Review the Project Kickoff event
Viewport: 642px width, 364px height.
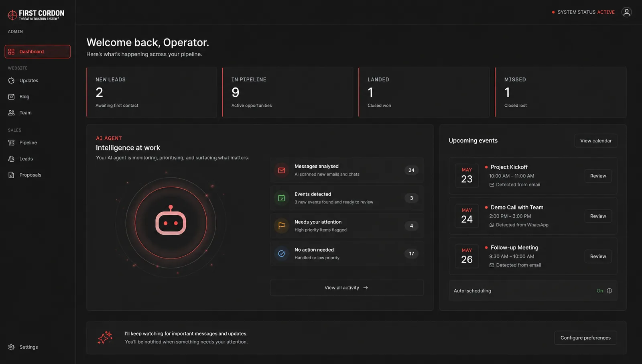coord(598,176)
